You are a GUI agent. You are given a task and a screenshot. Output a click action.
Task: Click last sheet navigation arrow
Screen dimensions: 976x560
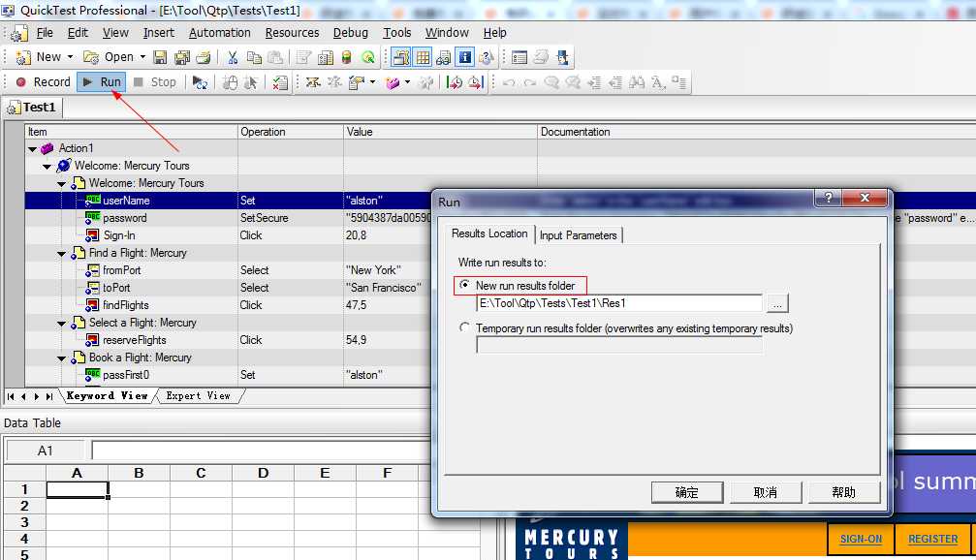click(x=49, y=396)
